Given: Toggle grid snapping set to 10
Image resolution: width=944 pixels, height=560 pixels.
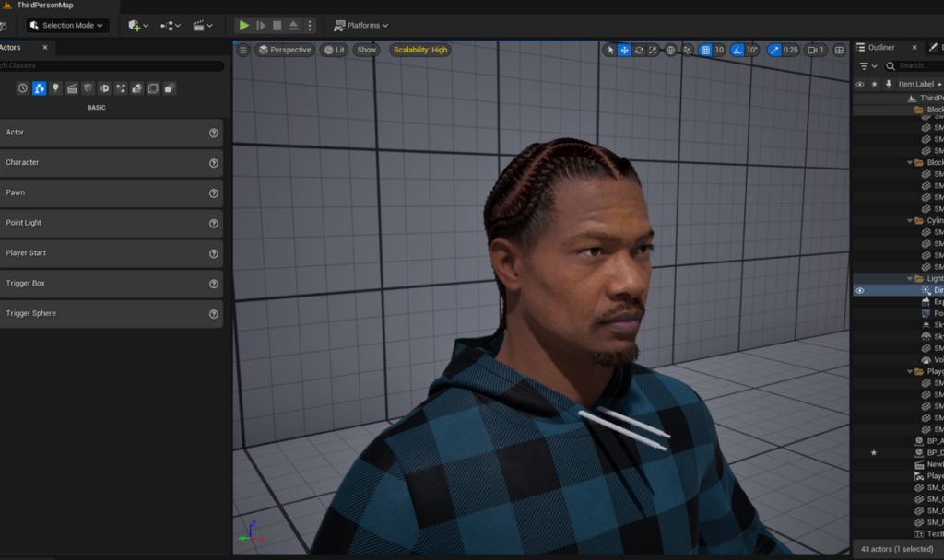Looking at the screenshot, I should point(705,49).
